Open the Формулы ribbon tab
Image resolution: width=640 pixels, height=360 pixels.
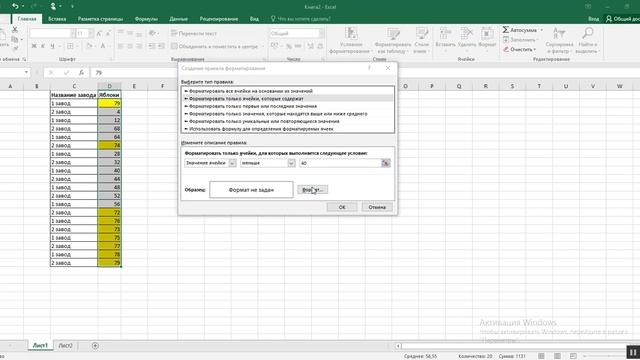click(x=146, y=19)
